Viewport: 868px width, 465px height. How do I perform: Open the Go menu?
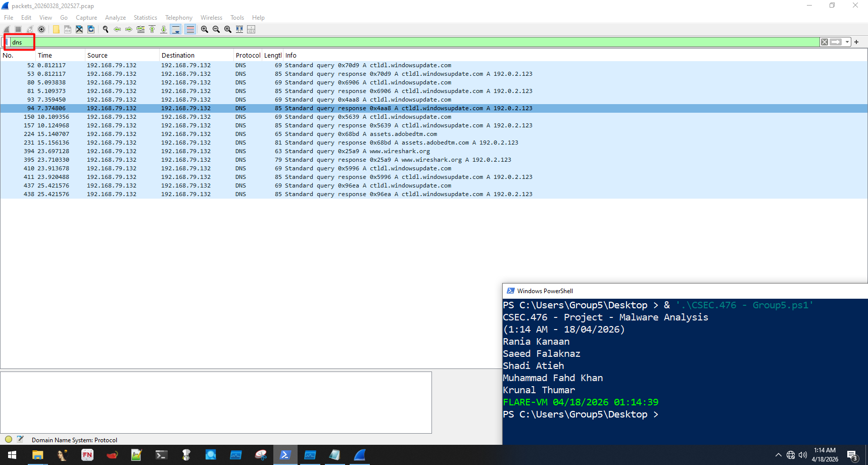coord(64,18)
